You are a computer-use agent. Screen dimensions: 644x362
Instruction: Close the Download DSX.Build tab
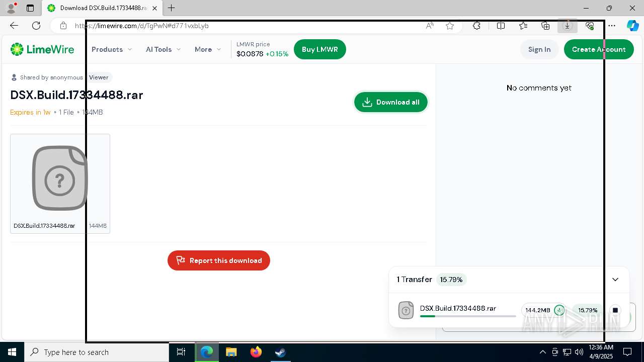click(x=155, y=8)
